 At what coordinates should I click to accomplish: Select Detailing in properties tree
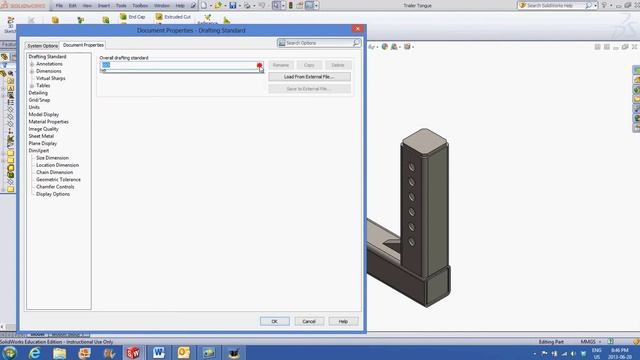38,93
